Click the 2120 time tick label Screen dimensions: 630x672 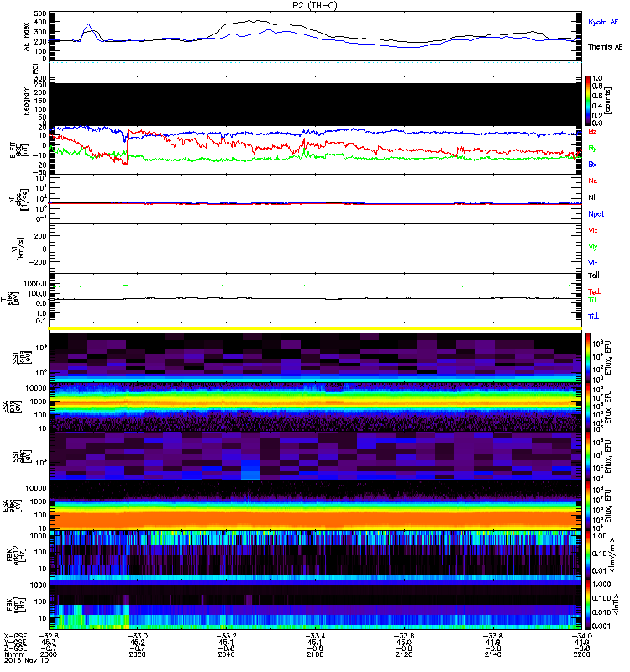point(404,654)
